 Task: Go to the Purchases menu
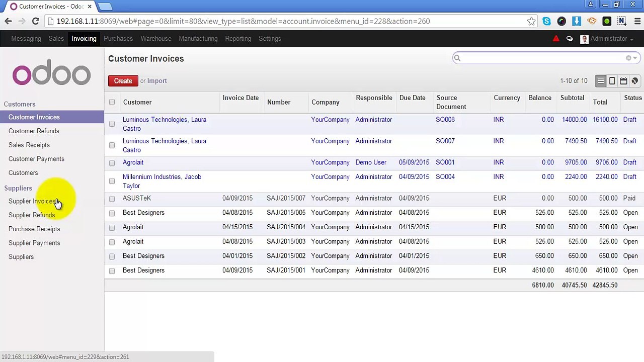[118, 39]
